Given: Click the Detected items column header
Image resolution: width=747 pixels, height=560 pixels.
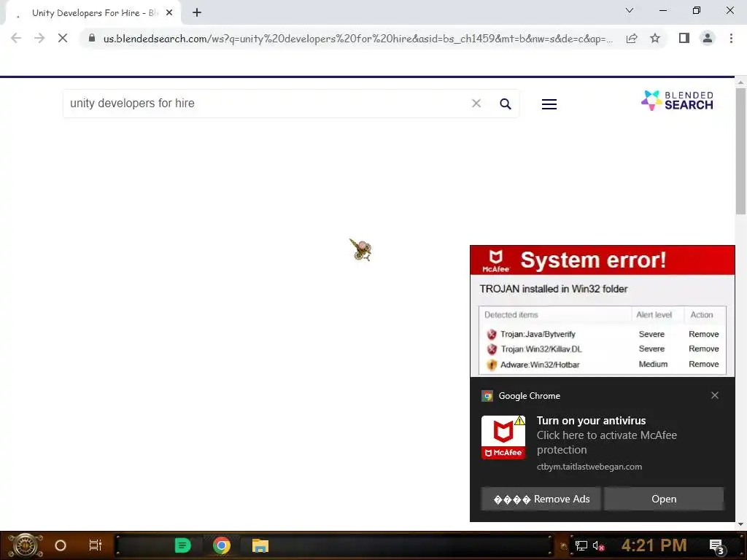Looking at the screenshot, I should (x=511, y=315).
